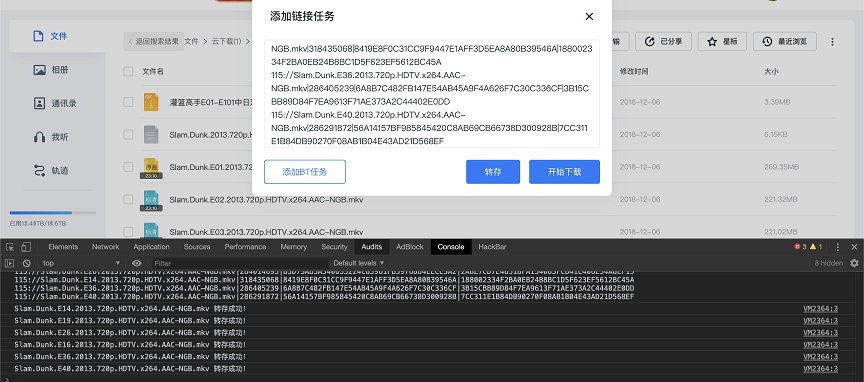This screenshot has height=382, width=864.
Task: Switch to the AdBlock tab
Action: [410, 247]
